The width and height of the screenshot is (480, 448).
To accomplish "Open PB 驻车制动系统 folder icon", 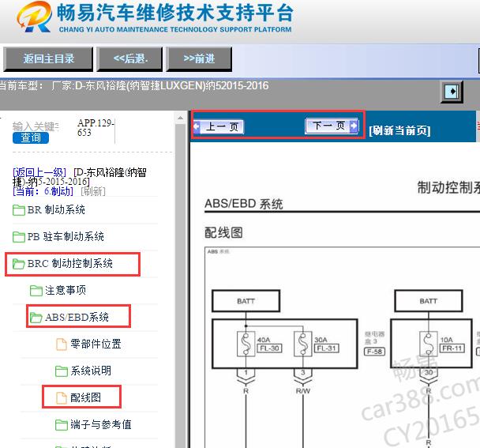I will (x=19, y=237).
